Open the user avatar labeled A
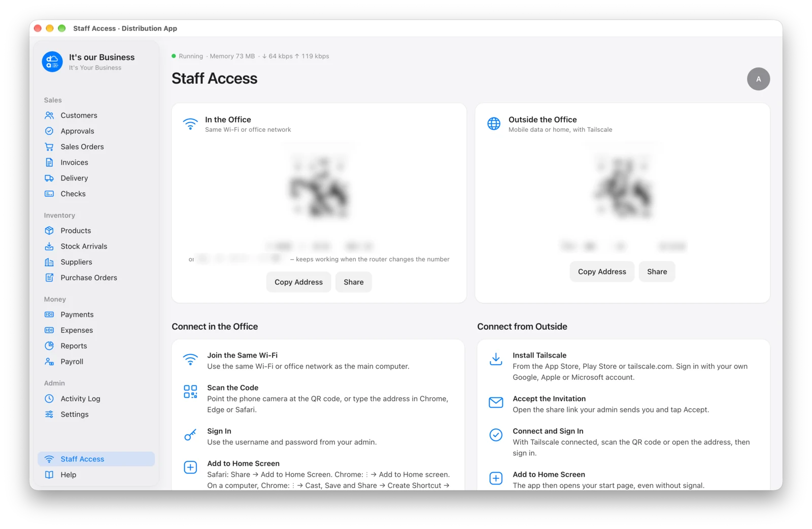This screenshot has width=812, height=529. [x=758, y=79]
